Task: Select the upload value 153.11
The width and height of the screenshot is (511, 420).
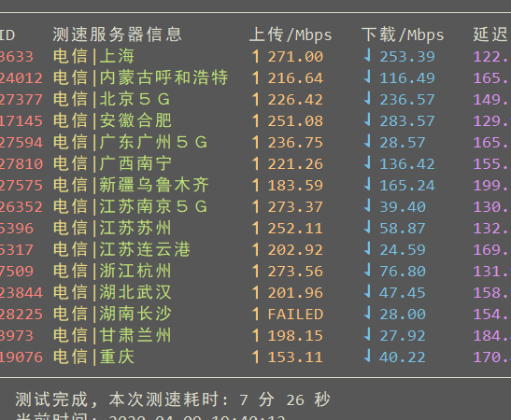Action: (295, 357)
